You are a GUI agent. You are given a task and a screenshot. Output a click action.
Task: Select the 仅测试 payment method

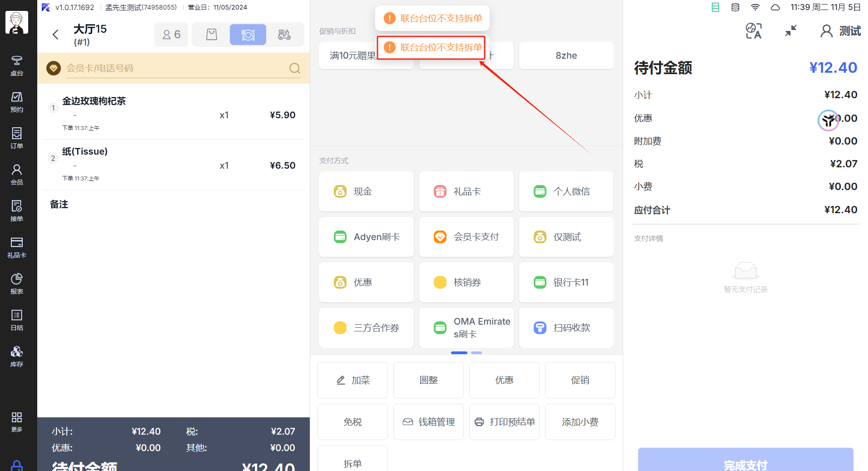click(x=566, y=237)
